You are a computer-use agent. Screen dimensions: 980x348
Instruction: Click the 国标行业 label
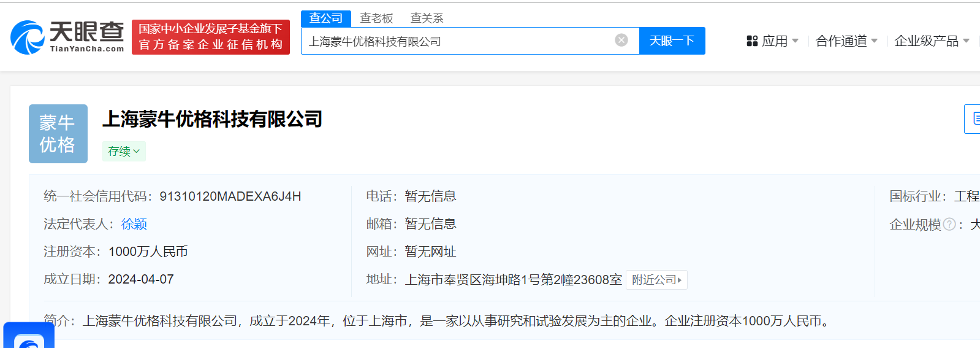point(917,196)
